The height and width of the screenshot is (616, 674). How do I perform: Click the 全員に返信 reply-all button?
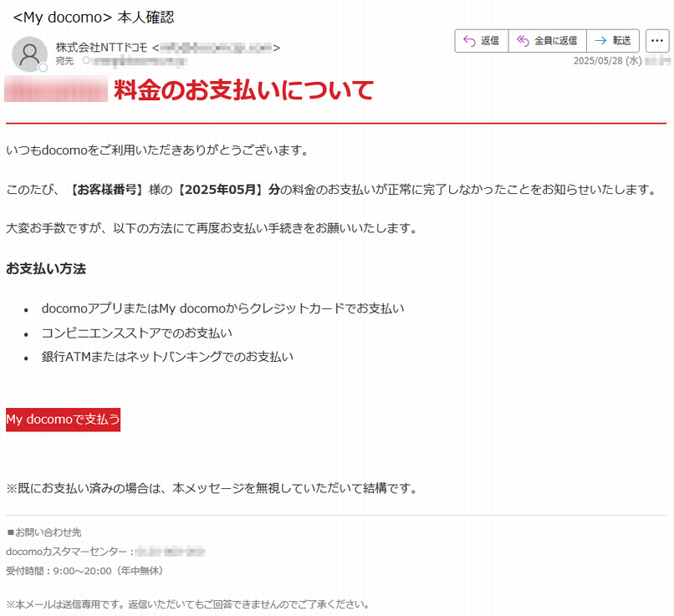547,41
